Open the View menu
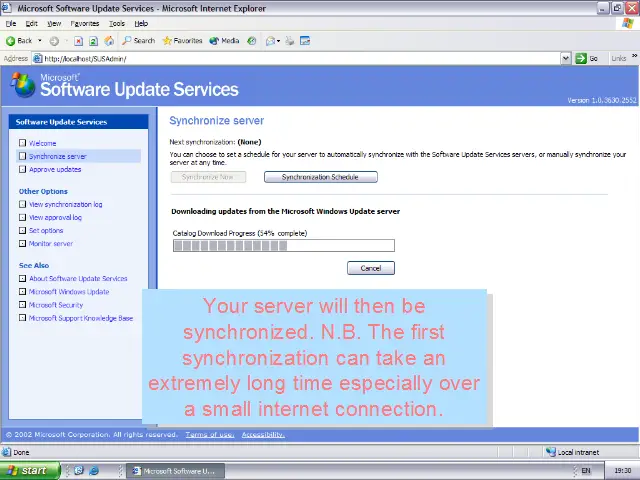Screen dimensions: 640x480 click(x=54, y=24)
